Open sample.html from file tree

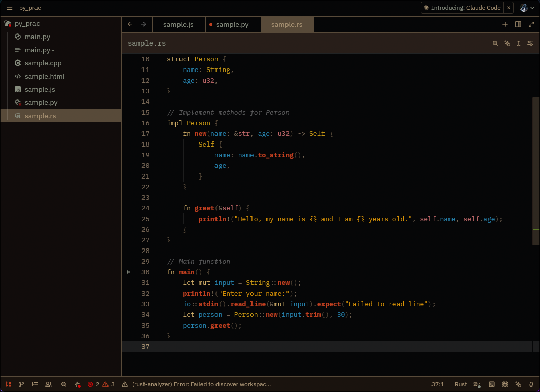(x=61, y=76)
